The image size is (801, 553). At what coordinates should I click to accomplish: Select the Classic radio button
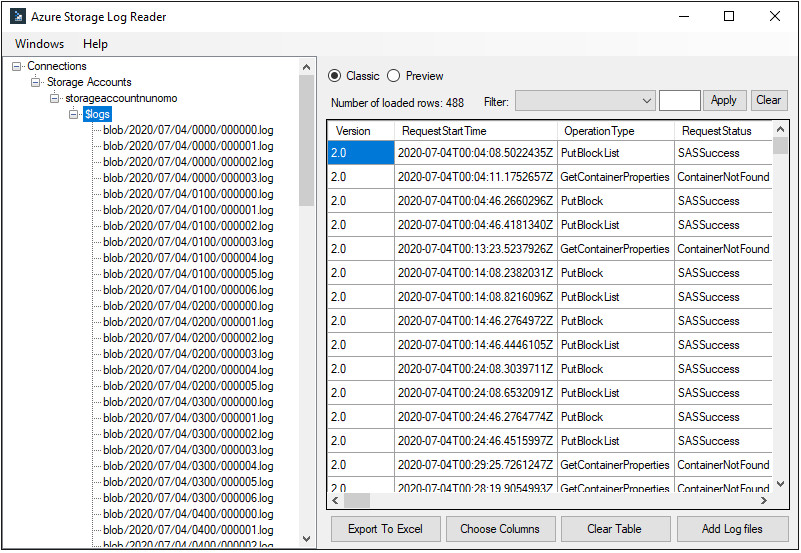pos(335,76)
